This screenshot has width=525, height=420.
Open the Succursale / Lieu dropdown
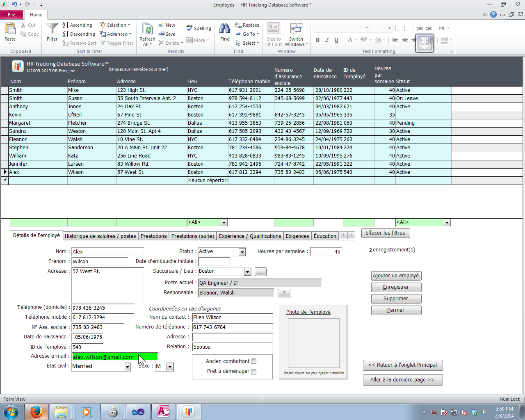tap(247, 272)
